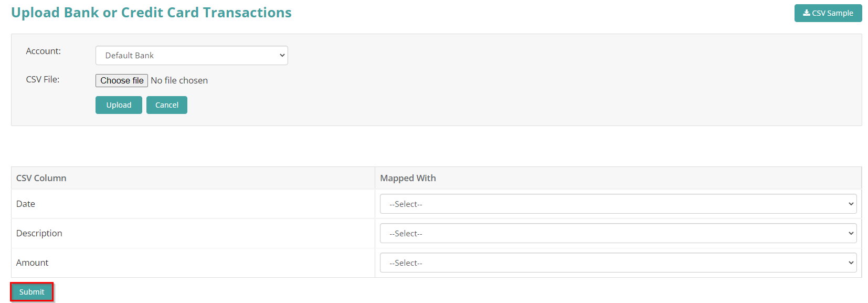Viewport: 868px width, 303px height.
Task: Click the CSV File: field label
Action: [43, 79]
